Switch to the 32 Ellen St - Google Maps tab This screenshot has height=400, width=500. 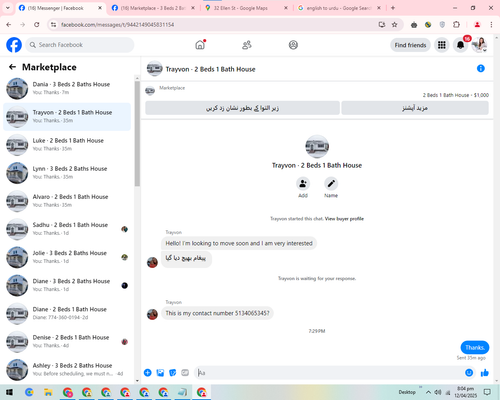click(x=246, y=8)
